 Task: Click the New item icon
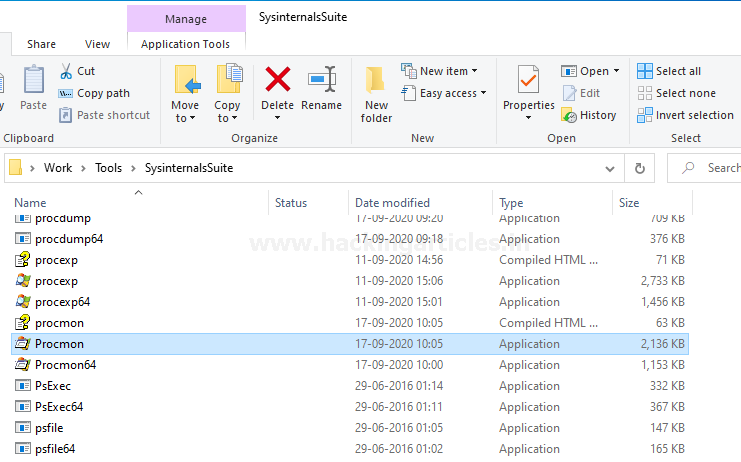click(x=409, y=71)
